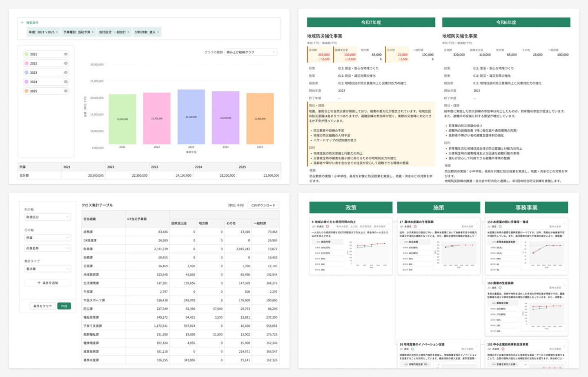Click the pink 2022 legend color dot
The image size is (588, 377).
click(x=27, y=63)
